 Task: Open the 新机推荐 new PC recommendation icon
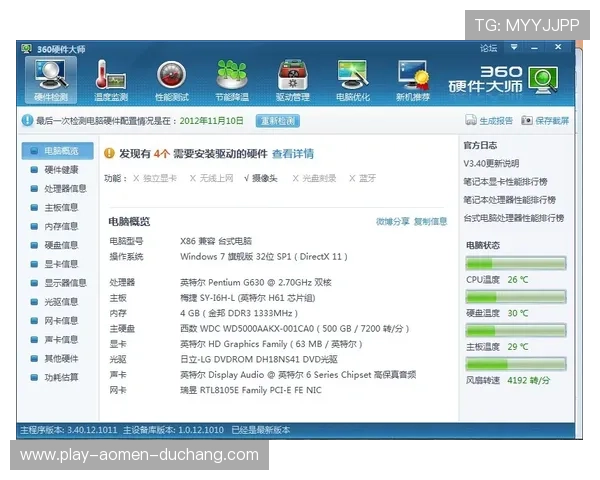click(x=413, y=80)
